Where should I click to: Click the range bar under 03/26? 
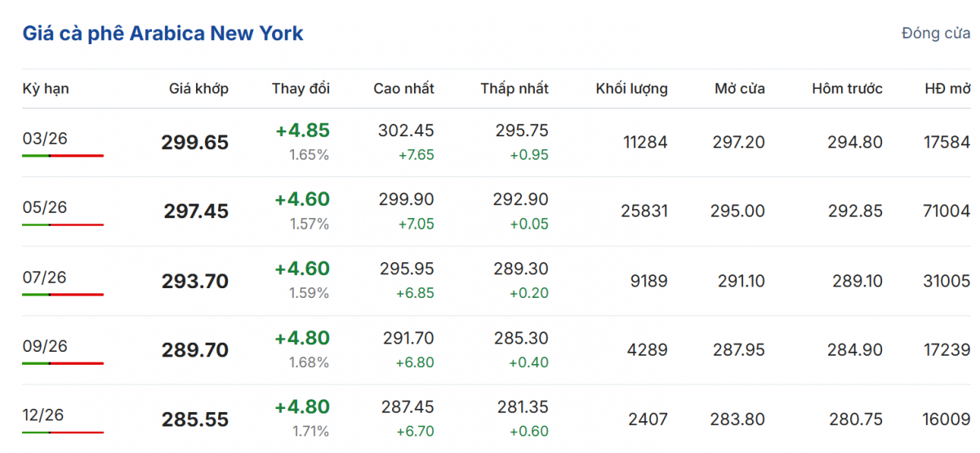[63, 155]
